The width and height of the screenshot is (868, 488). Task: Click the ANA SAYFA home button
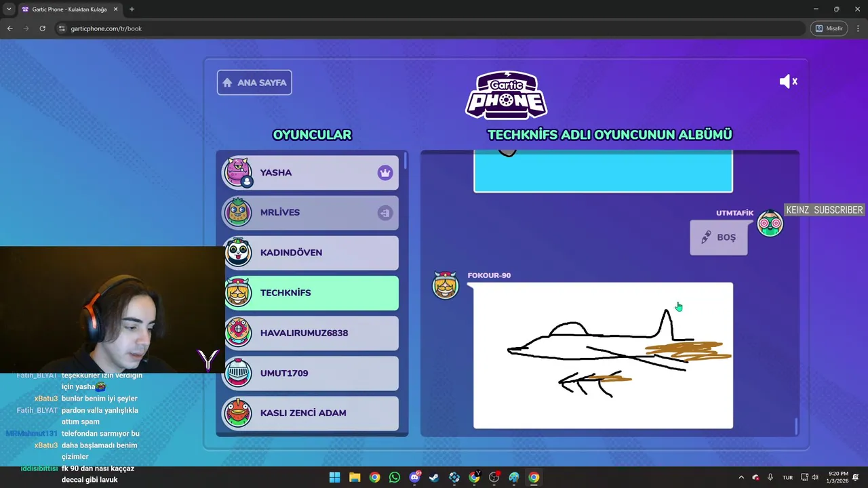coord(254,83)
